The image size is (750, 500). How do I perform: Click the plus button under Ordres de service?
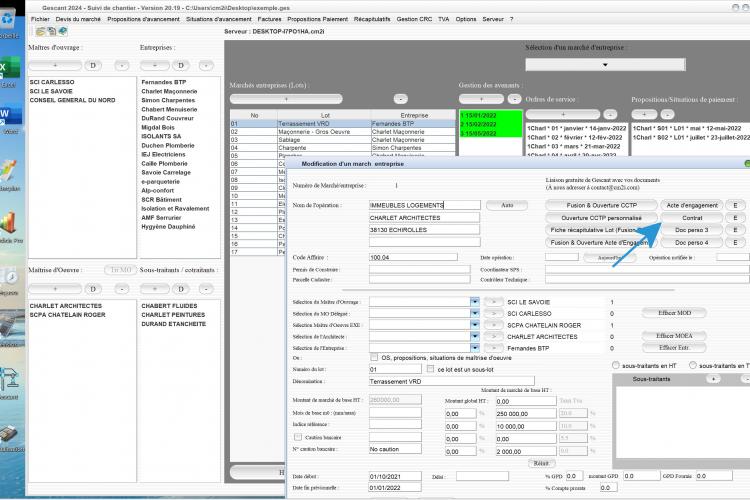coord(563,114)
